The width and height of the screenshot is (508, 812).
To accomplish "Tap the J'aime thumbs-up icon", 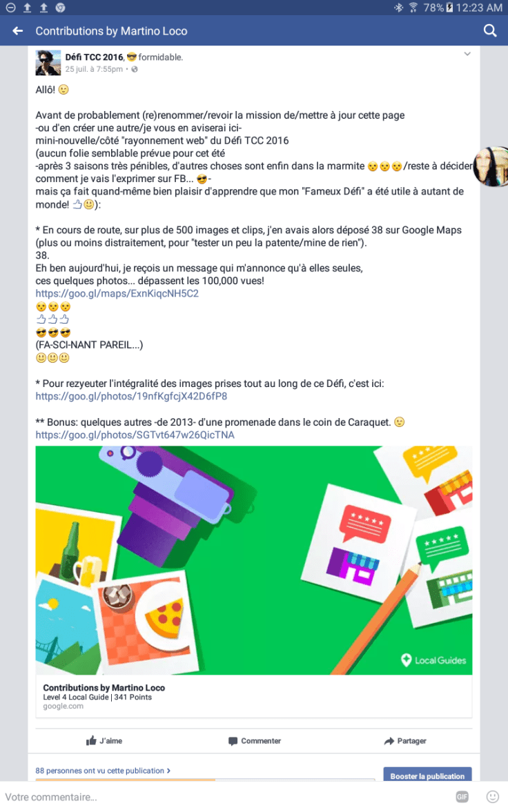I will (91, 741).
